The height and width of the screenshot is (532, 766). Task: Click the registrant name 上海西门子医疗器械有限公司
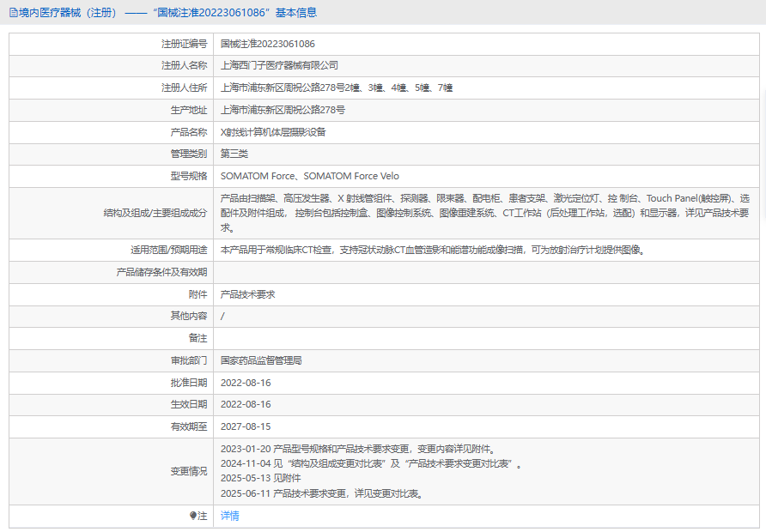tap(279, 65)
